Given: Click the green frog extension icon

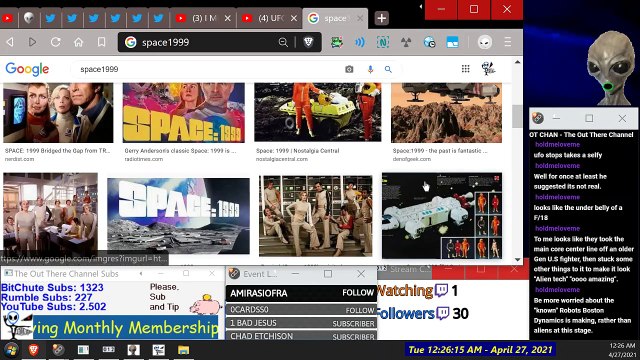Looking at the screenshot, I should (x=336, y=42).
